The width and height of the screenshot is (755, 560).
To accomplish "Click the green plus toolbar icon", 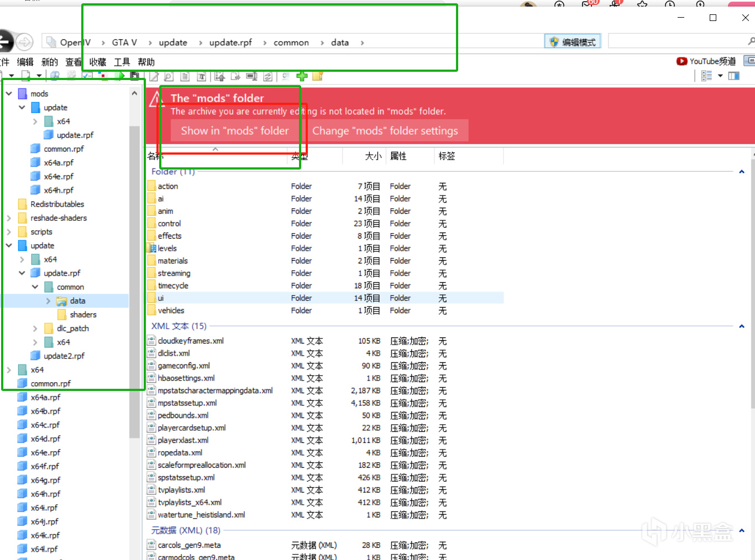I will [302, 76].
